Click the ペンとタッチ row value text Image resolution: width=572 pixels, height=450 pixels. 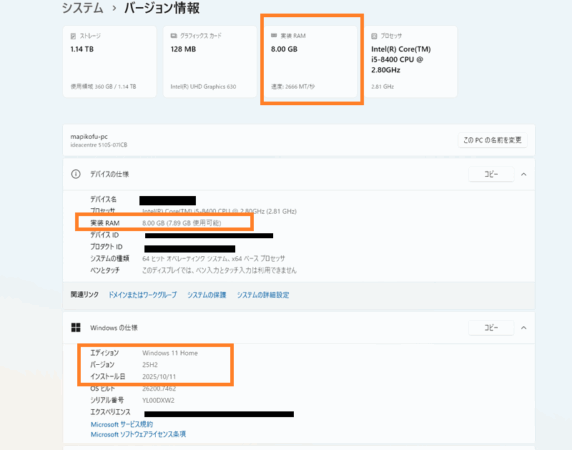(x=219, y=270)
